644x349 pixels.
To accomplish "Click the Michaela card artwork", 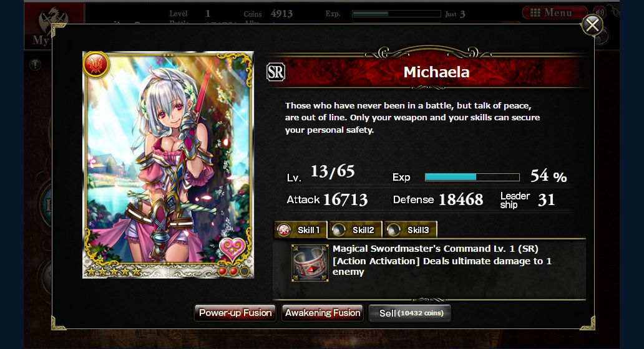I will tap(168, 164).
